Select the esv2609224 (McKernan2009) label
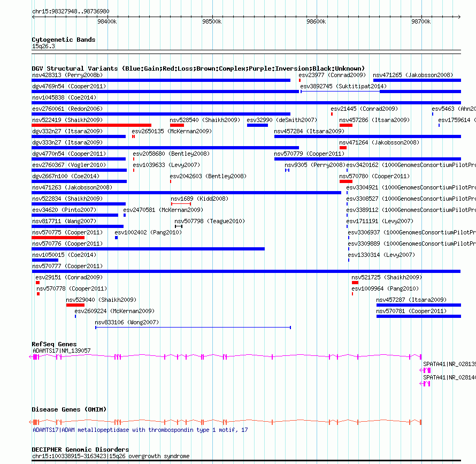 click(x=114, y=311)
